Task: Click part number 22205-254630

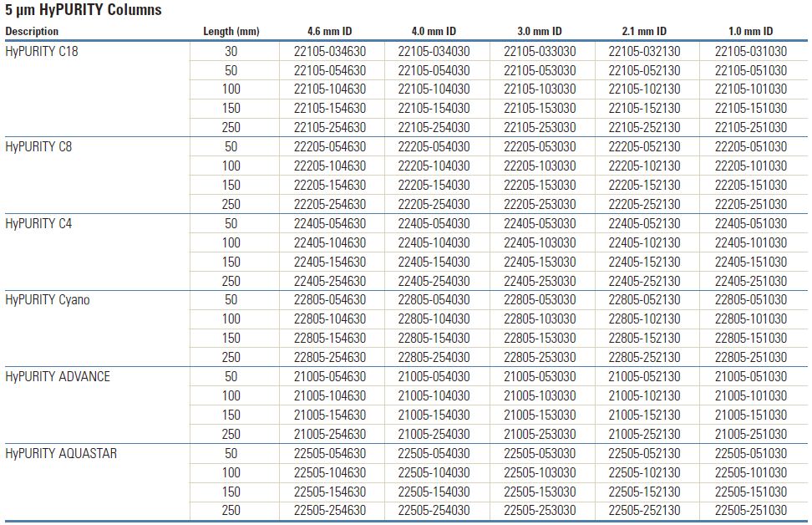Action: click(x=330, y=204)
